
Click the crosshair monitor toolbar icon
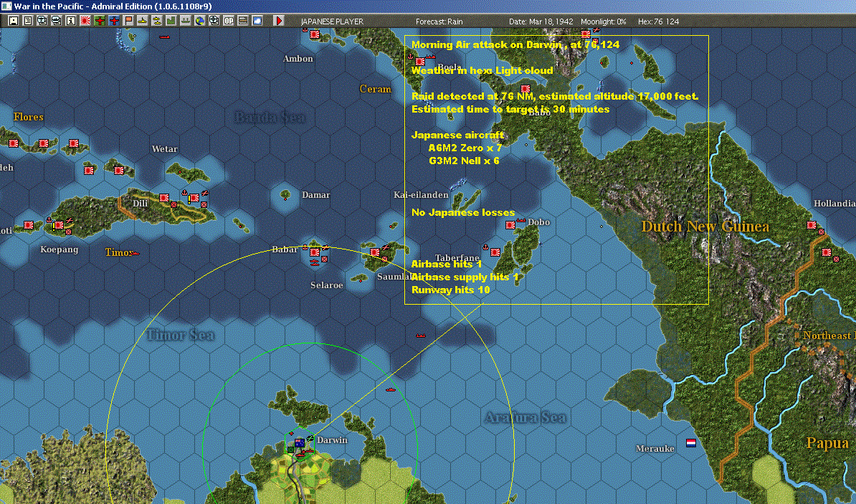214,21
